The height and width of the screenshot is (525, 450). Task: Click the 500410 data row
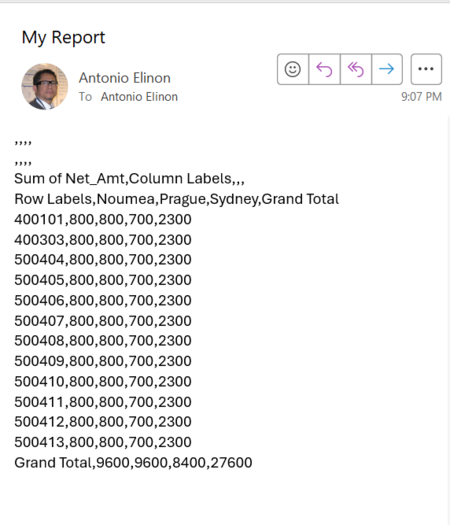coord(103,381)
